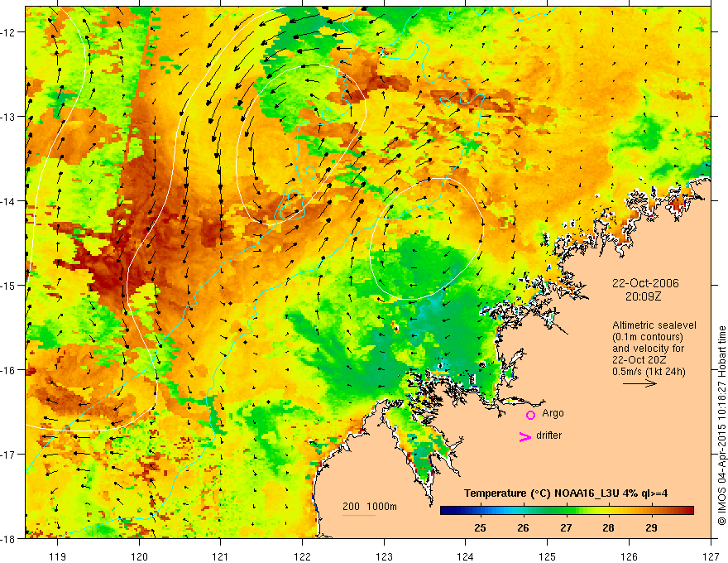Click the time text 20:09Z

(643, 296)
